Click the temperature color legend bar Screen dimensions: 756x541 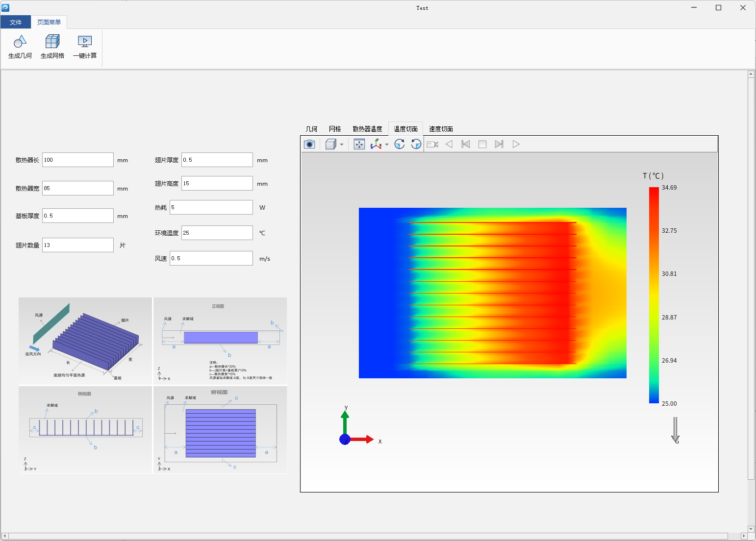(654, 295)
